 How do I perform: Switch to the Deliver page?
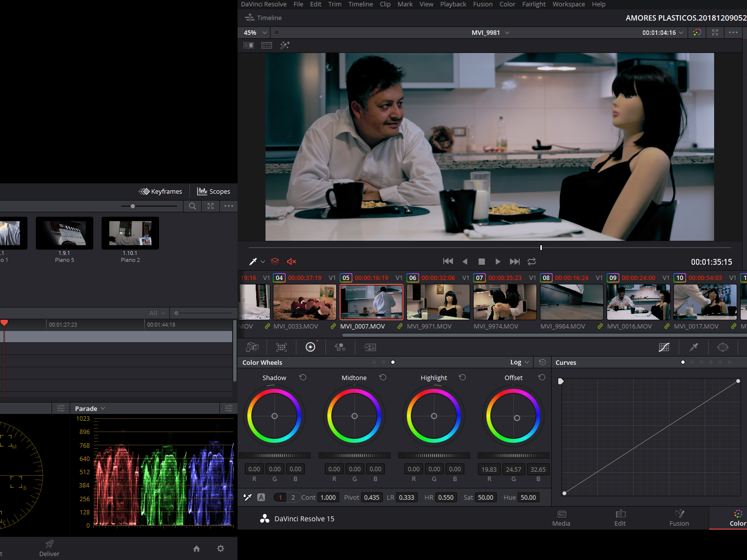[x=49, y=548]
